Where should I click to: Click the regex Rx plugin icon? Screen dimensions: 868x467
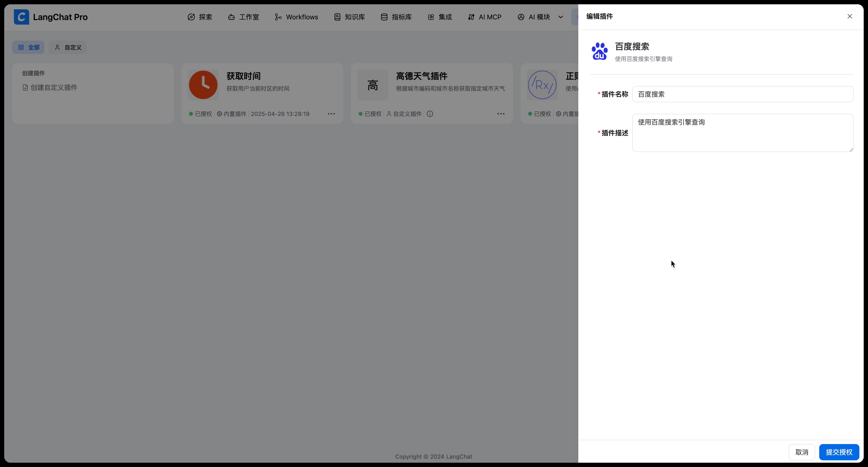[542, 85]
